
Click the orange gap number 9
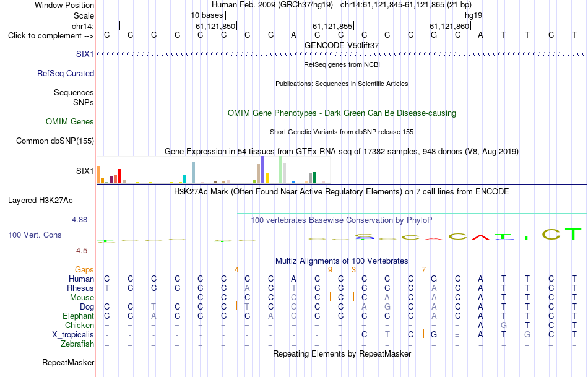(x=330, y=270)
